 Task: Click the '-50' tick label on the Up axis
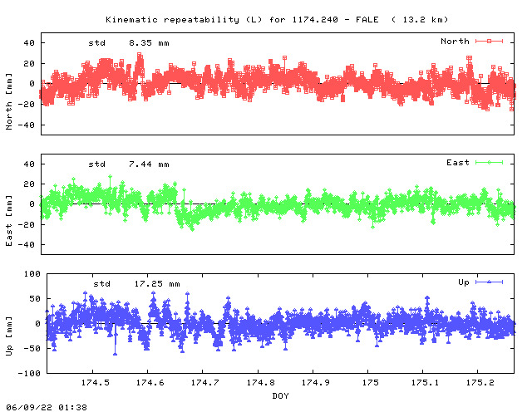[32, 349]
